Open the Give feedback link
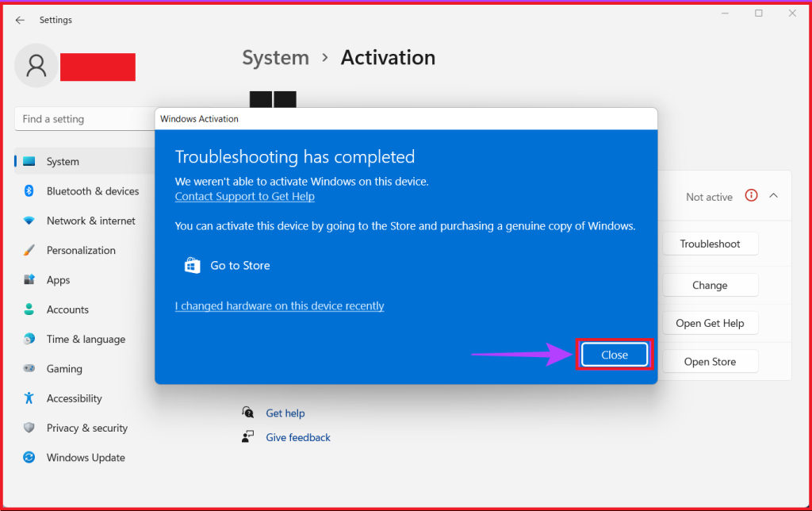This screenshot has height=511, width=812. point(298,437)
